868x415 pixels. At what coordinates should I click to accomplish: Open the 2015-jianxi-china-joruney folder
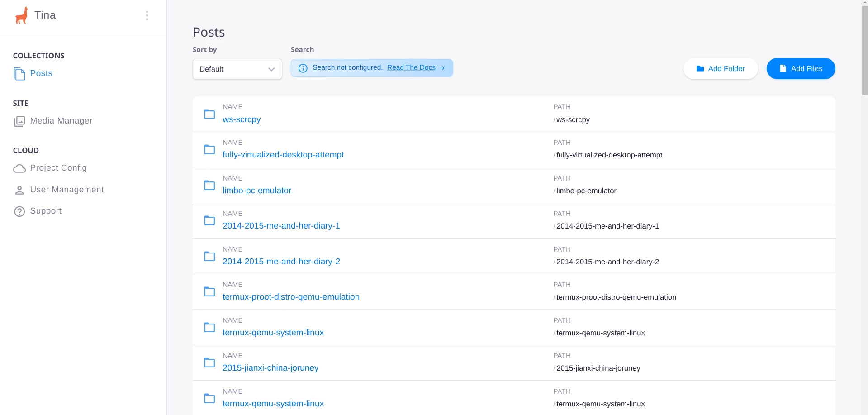270,368
